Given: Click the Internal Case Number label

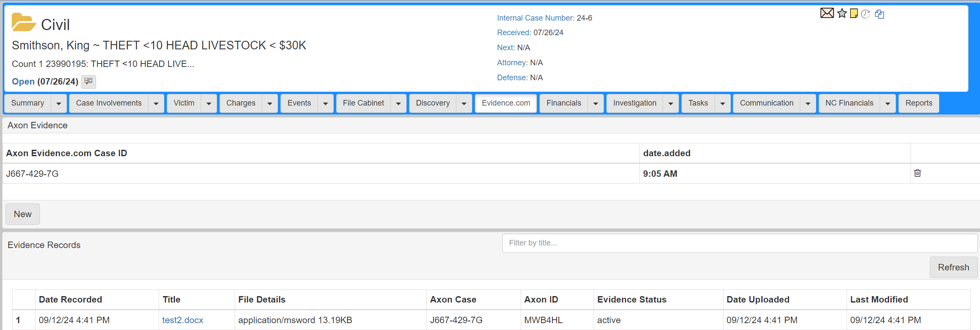Looking at the screenshot, I should pos(536,18).
